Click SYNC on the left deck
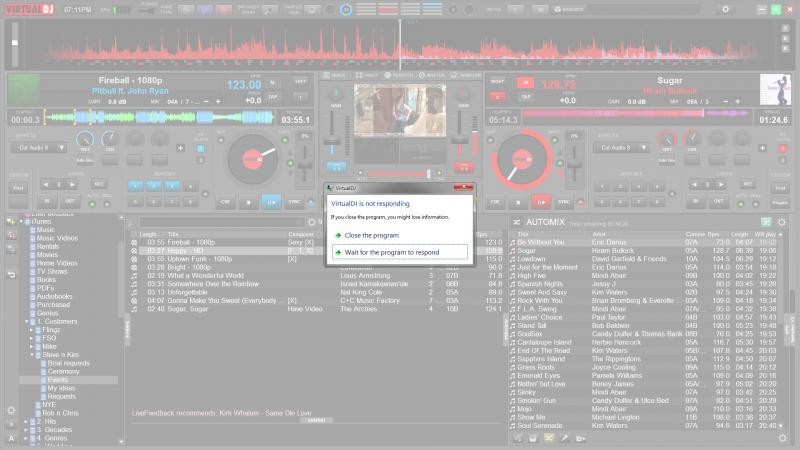The height and width of the screenshot is (450, 800). coord(294,202)
